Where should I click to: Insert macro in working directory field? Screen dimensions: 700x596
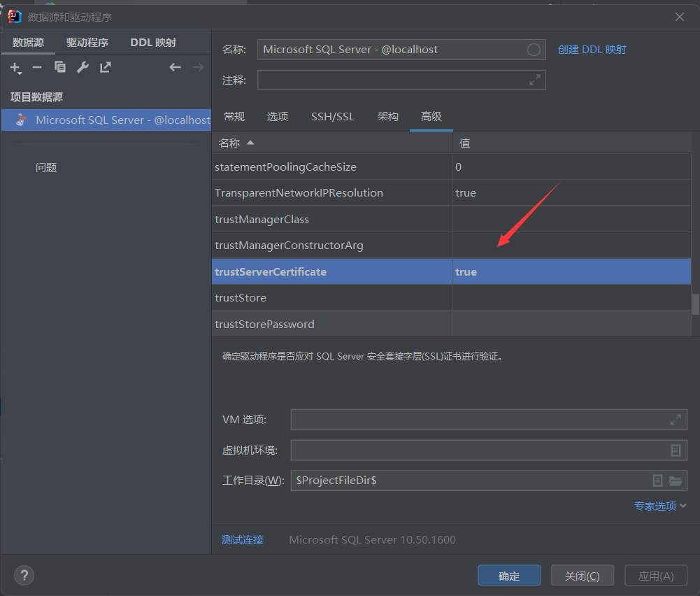point(657,481)
